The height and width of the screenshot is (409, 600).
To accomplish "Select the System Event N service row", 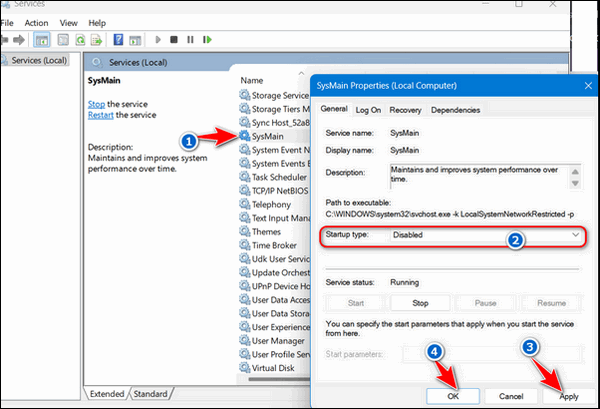I will click(274, 150).
